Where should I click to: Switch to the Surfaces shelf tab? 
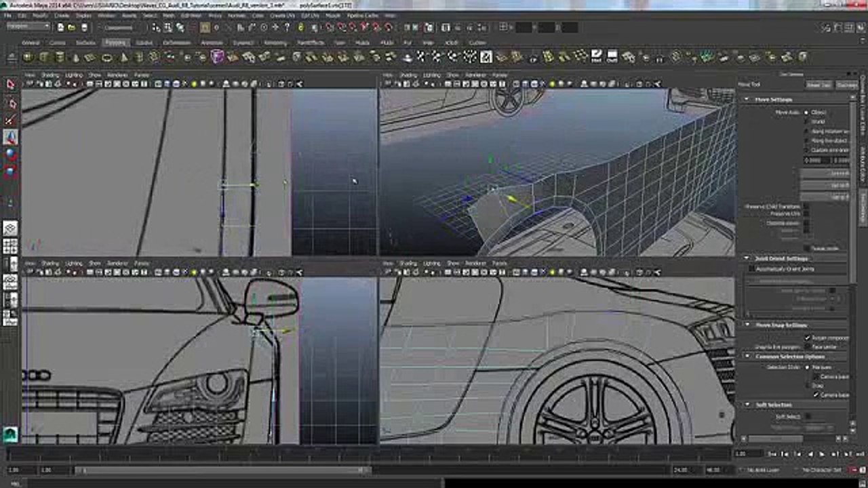click(x=85, y=42)
